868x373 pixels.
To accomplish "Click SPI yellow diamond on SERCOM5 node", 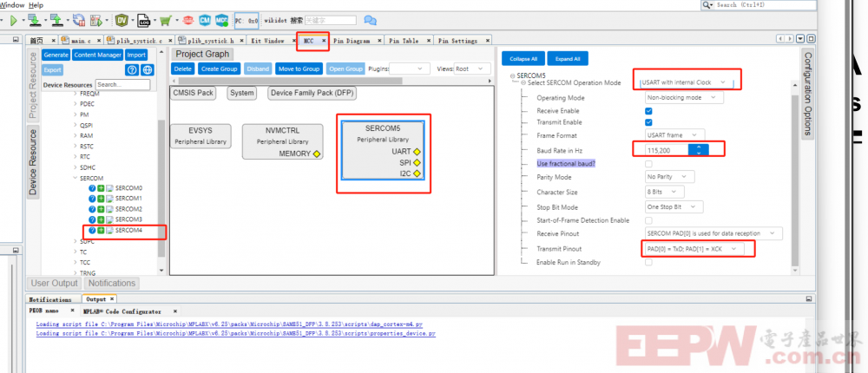I will [417, 163].
